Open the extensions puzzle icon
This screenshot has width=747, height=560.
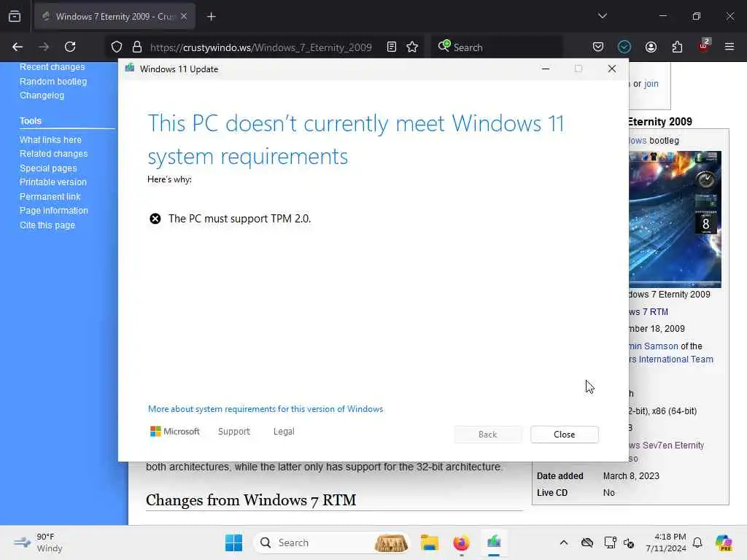click(x=677, y=47)
